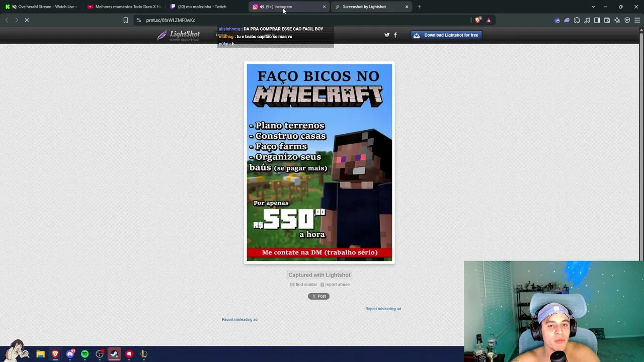Image resolution: width=644 pixels, height=362 pixels.
Task: Open the extensions puzzle piece menu
Action: 577,20
